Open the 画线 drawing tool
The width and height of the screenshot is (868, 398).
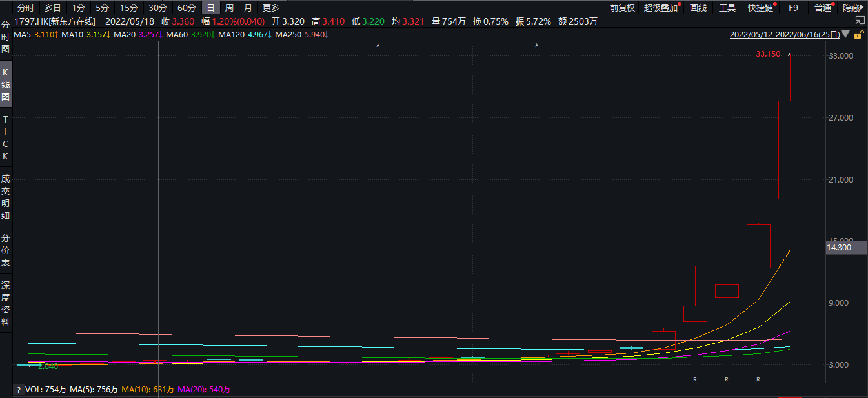pyautogui.click(x=698, y=8)
